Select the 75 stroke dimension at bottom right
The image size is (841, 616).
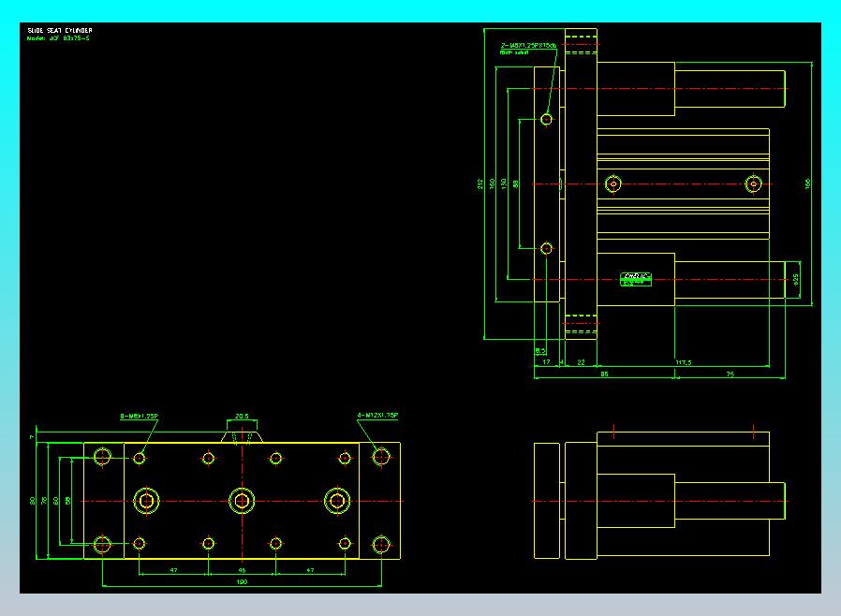(730, 374)
